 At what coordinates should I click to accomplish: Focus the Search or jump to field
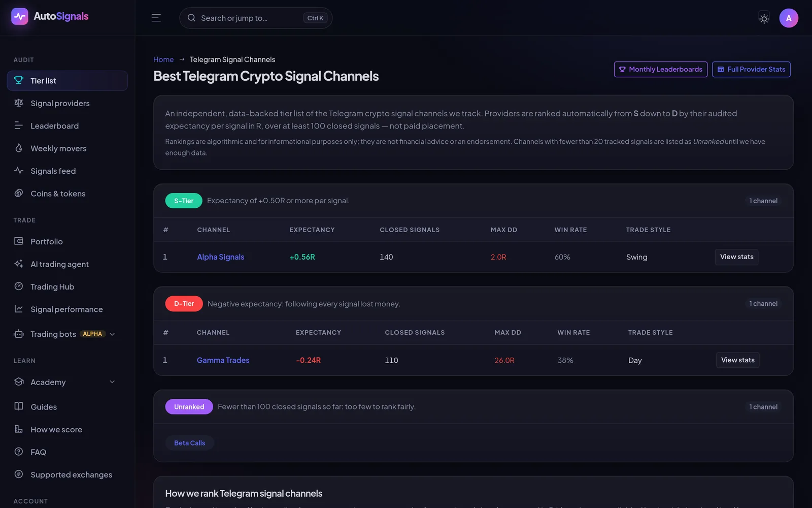pos(256,18)
